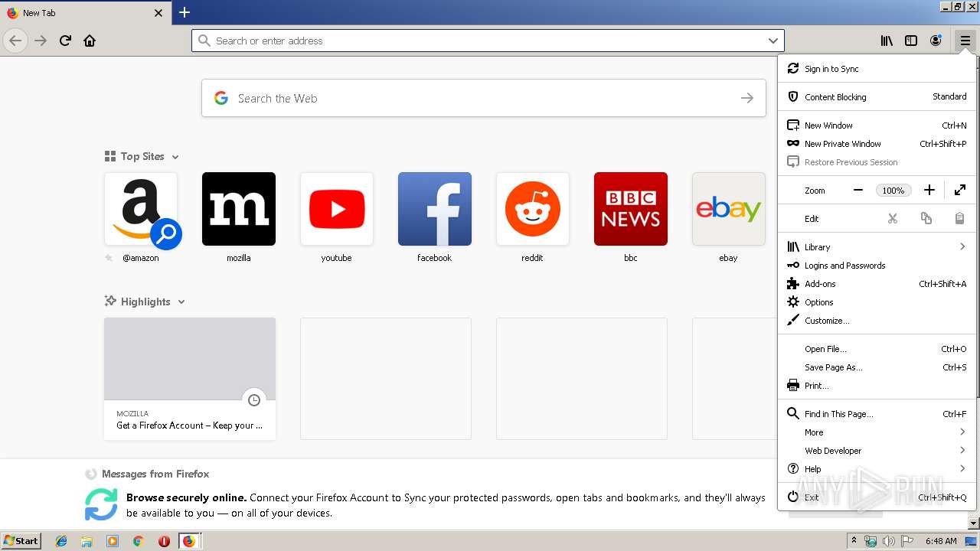This screenshot has height=551, width=980.
Task: Select Sign in to Sync
Action: pyautogui.click(x=877, y=69)
